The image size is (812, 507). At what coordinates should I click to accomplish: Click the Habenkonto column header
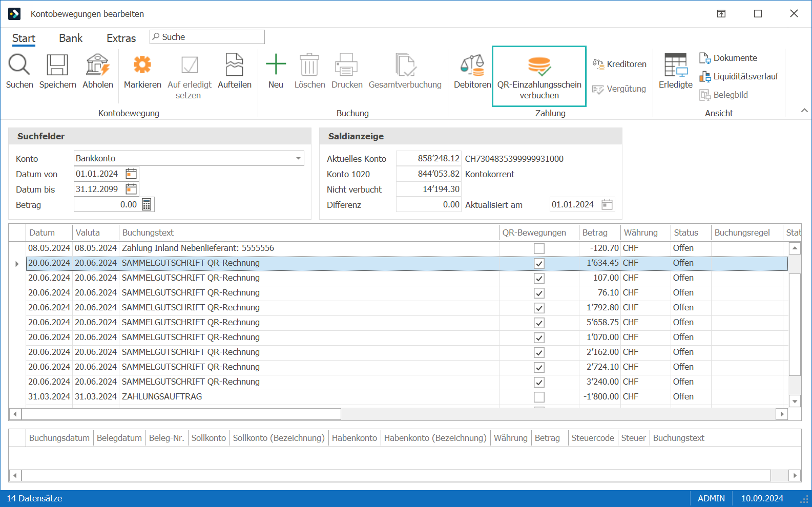[355, 438]
